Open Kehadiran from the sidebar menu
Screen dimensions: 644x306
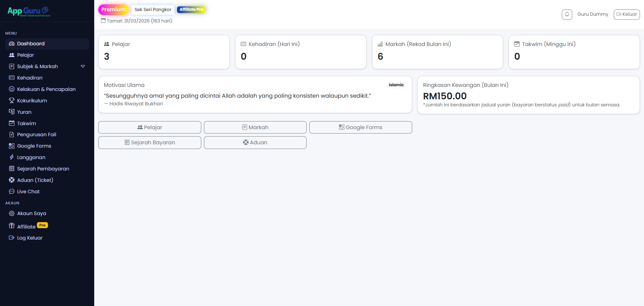pos(30,78)
